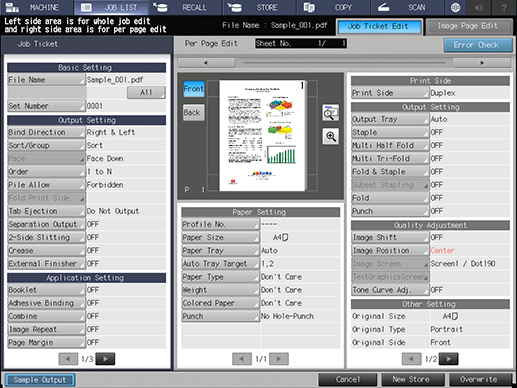Click the speaker volume icon
517x388 pixels.
click(x=479, y=7)
